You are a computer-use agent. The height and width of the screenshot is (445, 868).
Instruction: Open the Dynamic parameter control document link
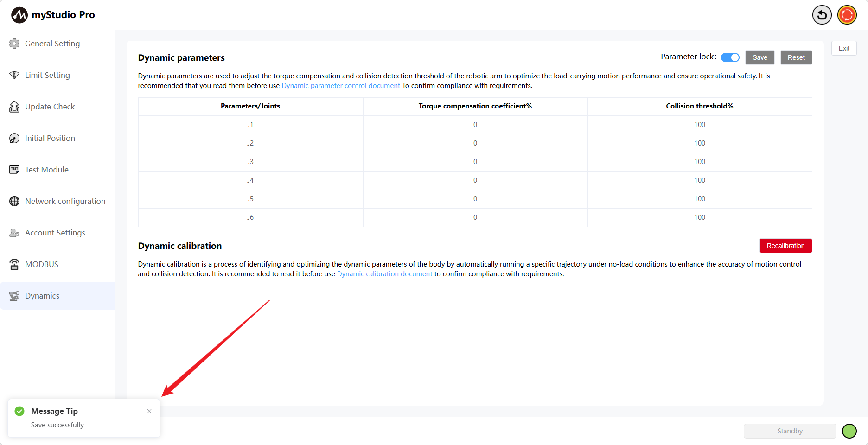click(341, 86)
